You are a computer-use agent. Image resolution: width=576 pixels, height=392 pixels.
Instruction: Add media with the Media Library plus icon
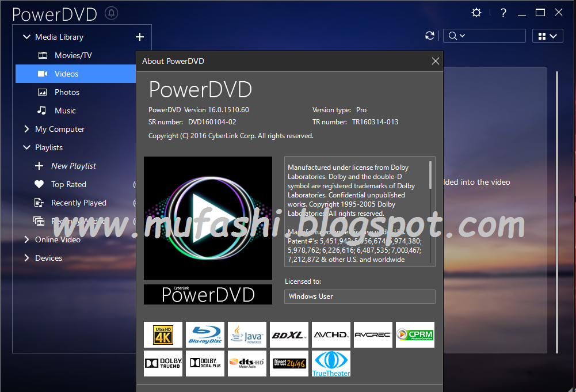(x=140, y=37)
